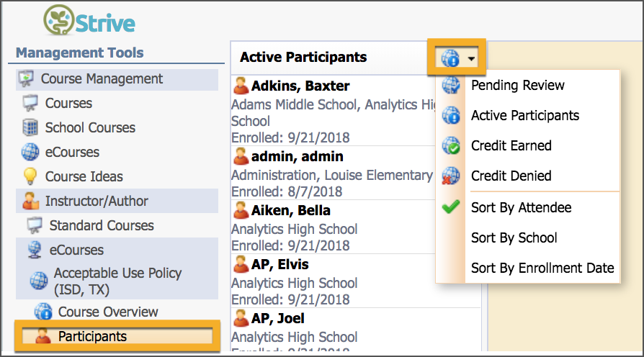Screen dimensions: 644x357
Task: Select Active Participants in the dropdown menu
Action: (x=525, y=116)
